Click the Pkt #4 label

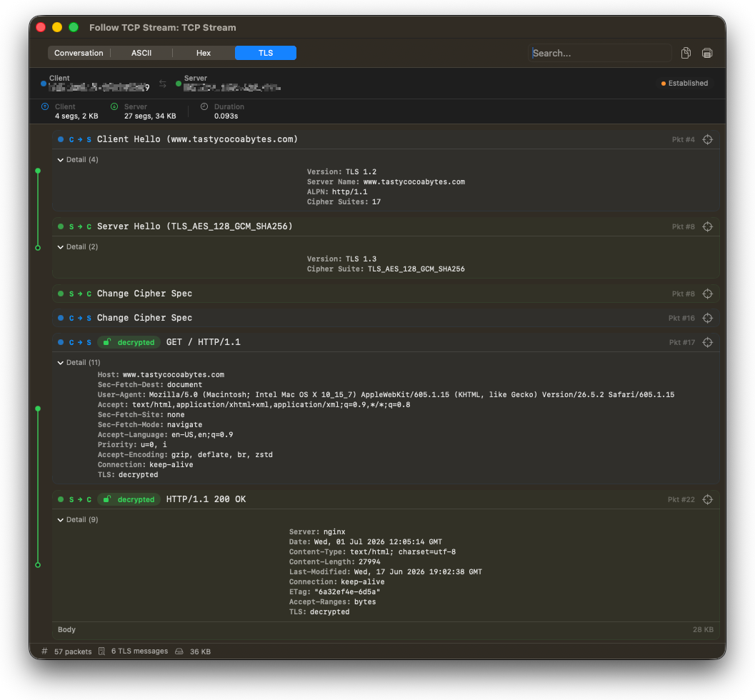[684, 139]
